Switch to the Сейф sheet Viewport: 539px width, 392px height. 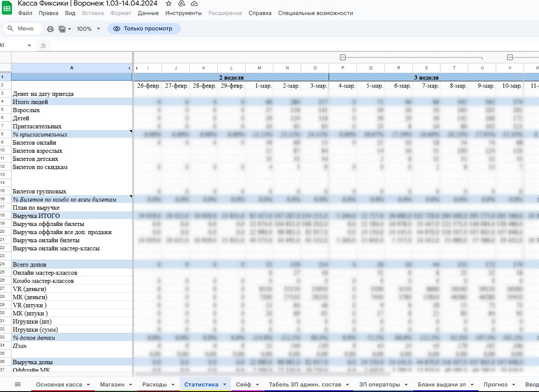point(243,384)
